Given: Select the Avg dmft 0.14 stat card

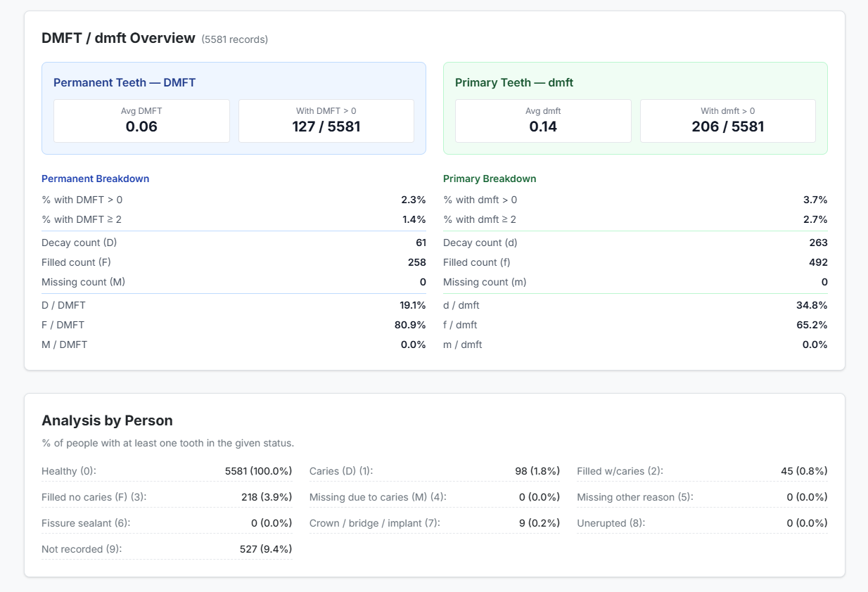Looking at the screenshot, I should [x=543, y=121].
